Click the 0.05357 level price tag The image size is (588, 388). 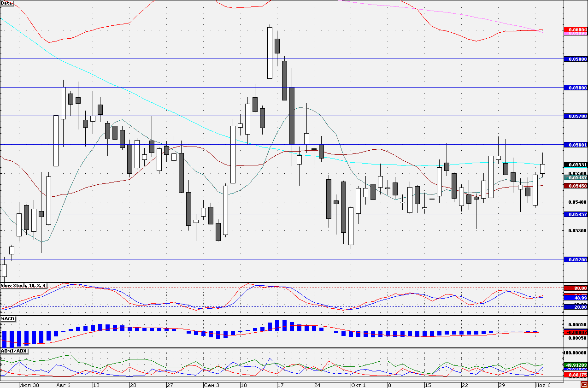[576, 214]
